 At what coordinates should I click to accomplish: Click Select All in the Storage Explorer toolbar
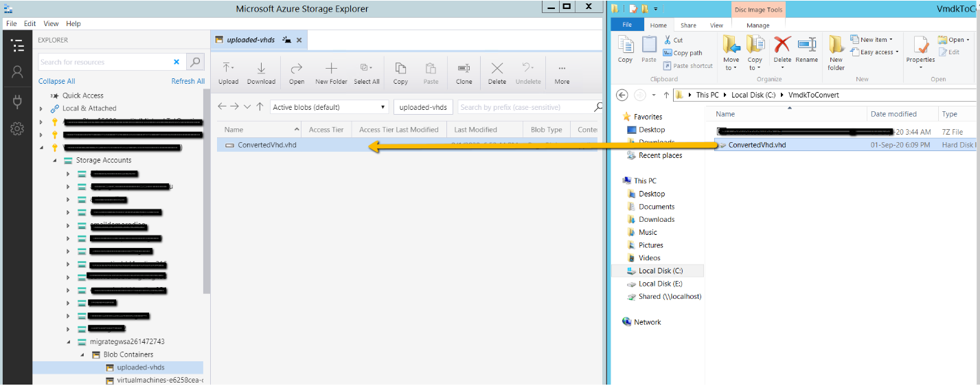pos(367,73)
